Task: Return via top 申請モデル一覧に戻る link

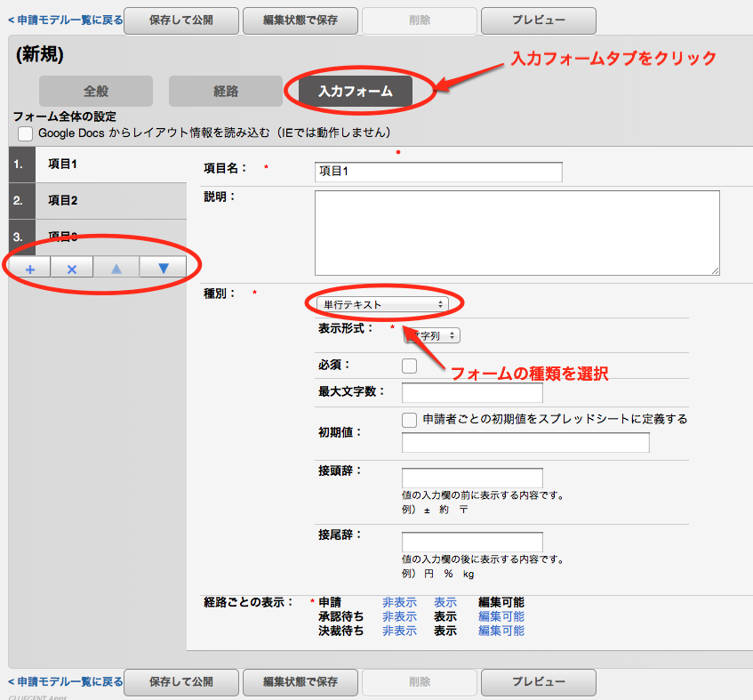Action: point(65,19)
